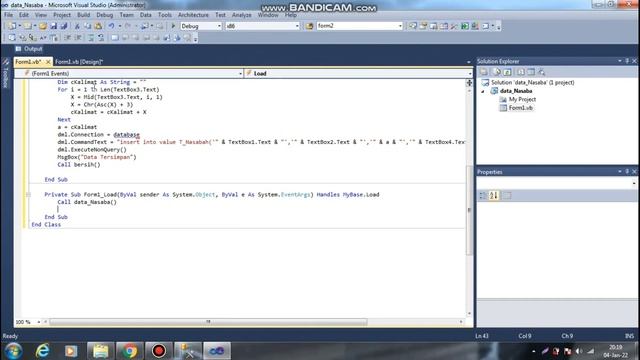
Task: Click the Copy icon in toolbar
Action: coord(87,26)
